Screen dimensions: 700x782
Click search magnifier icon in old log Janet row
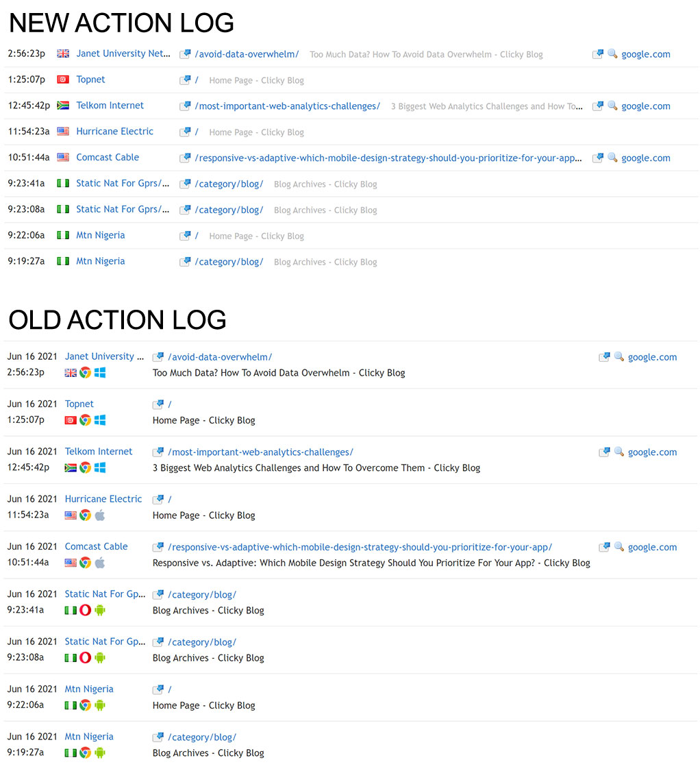coord(618,356)
